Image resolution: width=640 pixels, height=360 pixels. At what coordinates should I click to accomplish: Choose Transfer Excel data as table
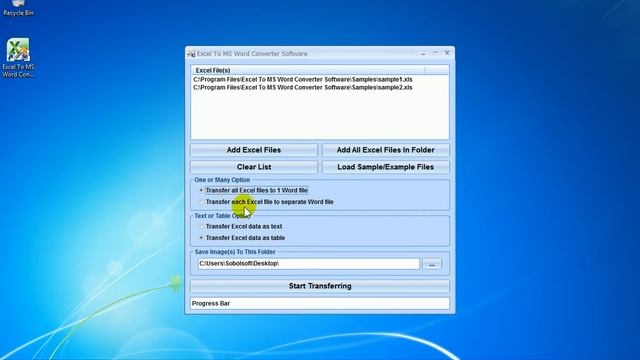click(x=242, y=238)
